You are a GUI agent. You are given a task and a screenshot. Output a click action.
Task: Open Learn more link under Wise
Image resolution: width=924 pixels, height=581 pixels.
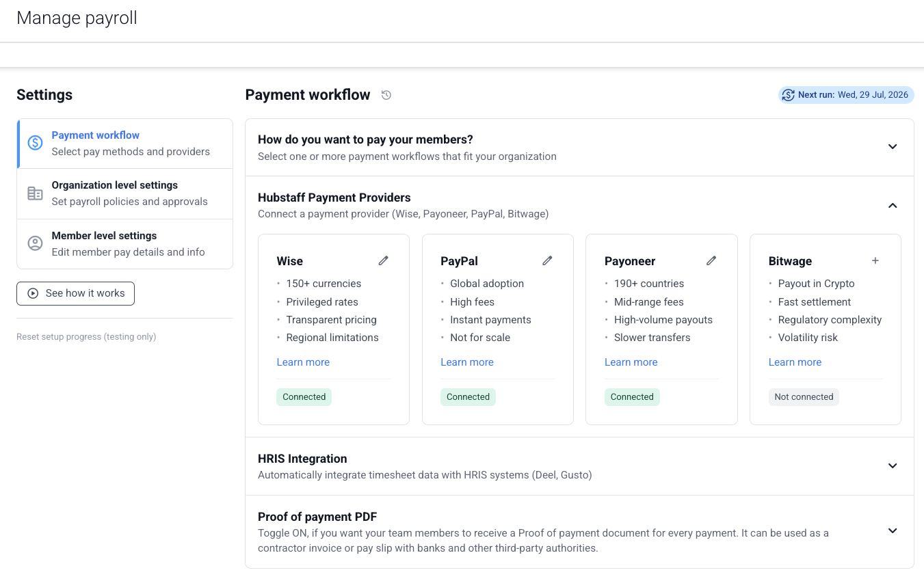coord(303,362)
